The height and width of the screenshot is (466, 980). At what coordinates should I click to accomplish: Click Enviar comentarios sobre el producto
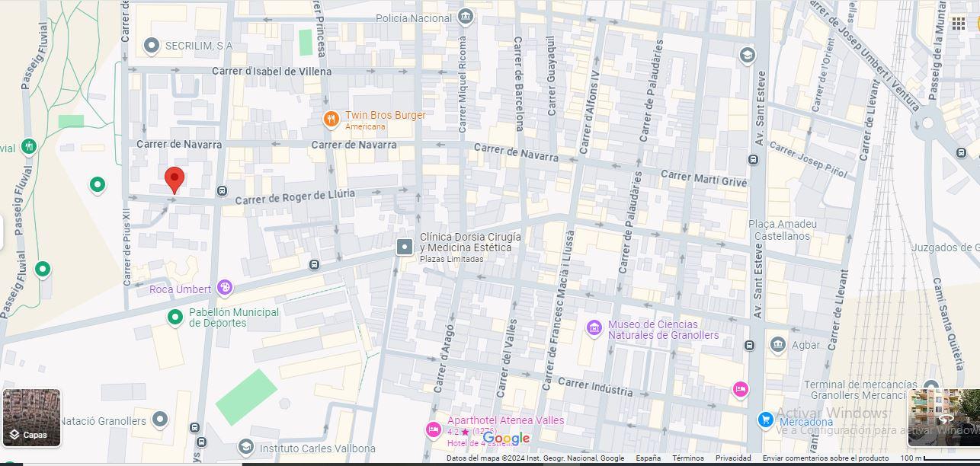pos(825,458)
